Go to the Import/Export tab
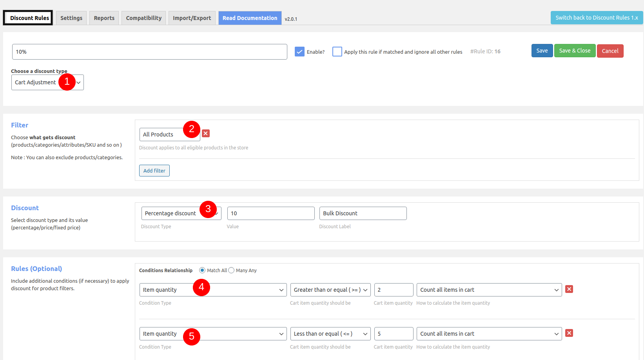The height and width of the screenshot is (360, 644). [x=192, y=18]
